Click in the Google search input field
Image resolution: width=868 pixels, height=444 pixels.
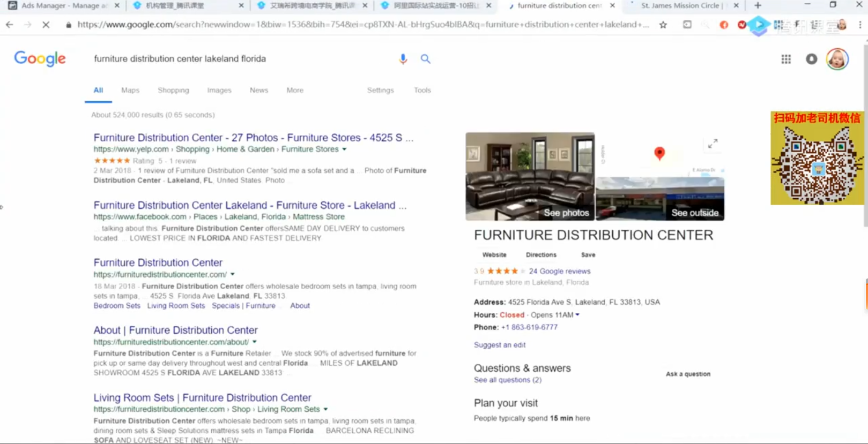pos(241,59)
